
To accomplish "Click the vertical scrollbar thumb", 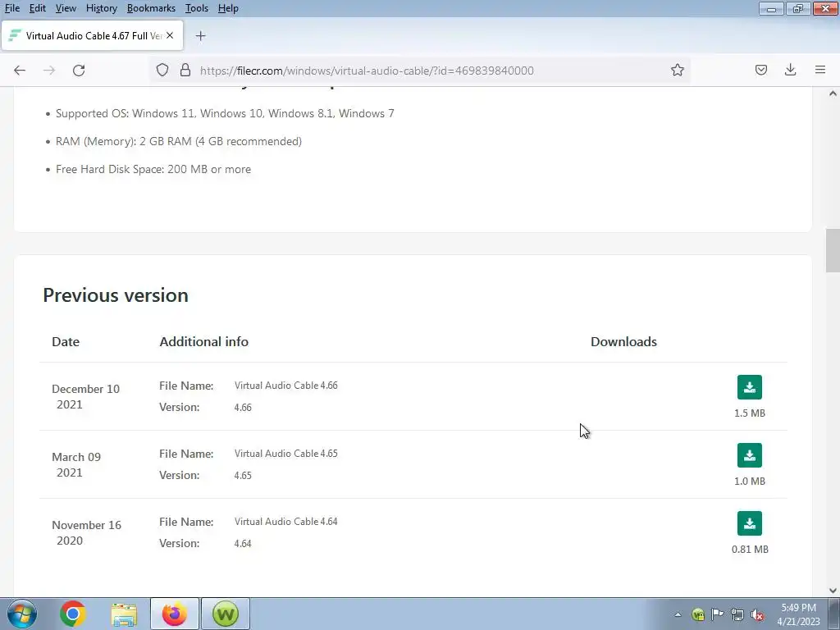I will point(833,250).
